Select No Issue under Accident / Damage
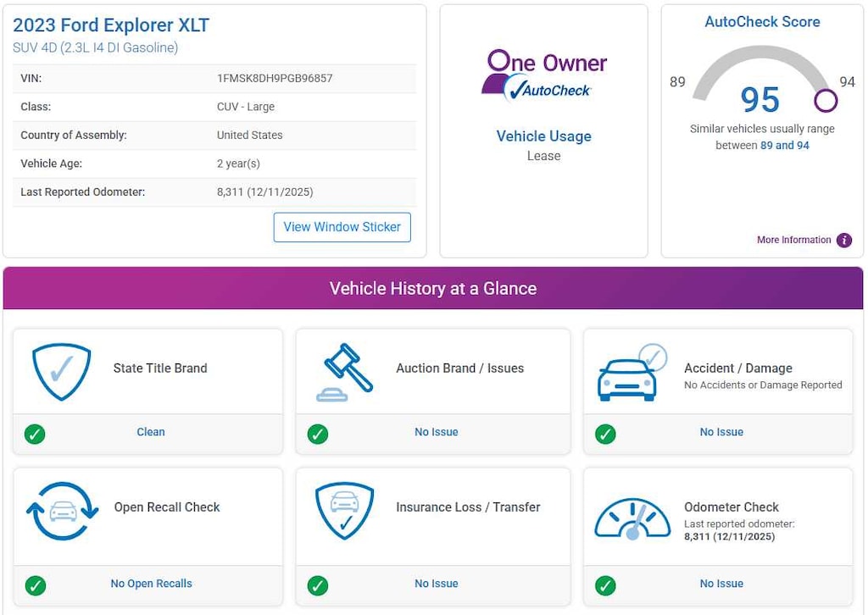The height and width of the screenshot is (615, 868). [721, 432]
